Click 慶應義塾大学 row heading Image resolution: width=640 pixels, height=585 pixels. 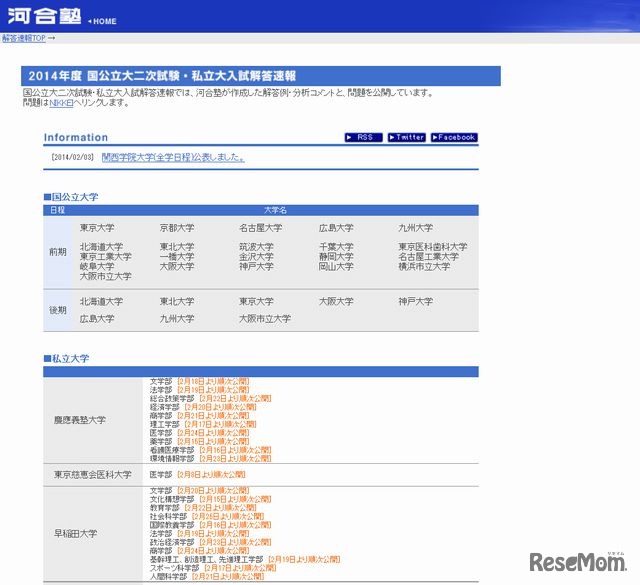pos(80,420)
